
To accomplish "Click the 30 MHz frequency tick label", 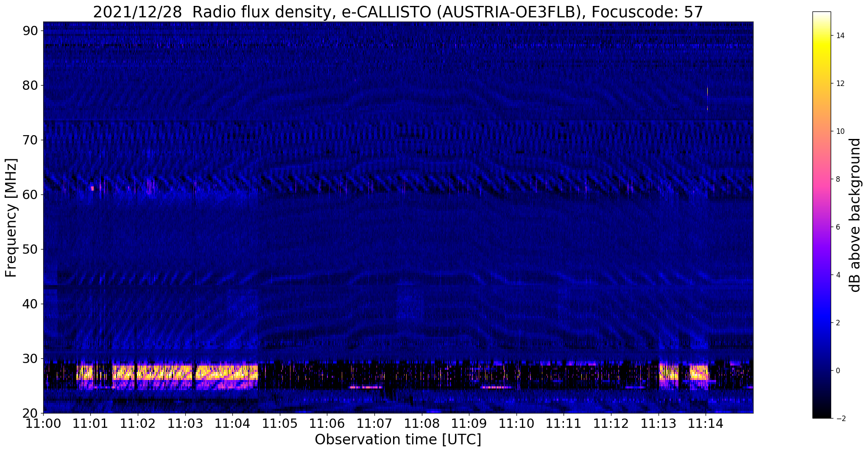I will [30, 358].
